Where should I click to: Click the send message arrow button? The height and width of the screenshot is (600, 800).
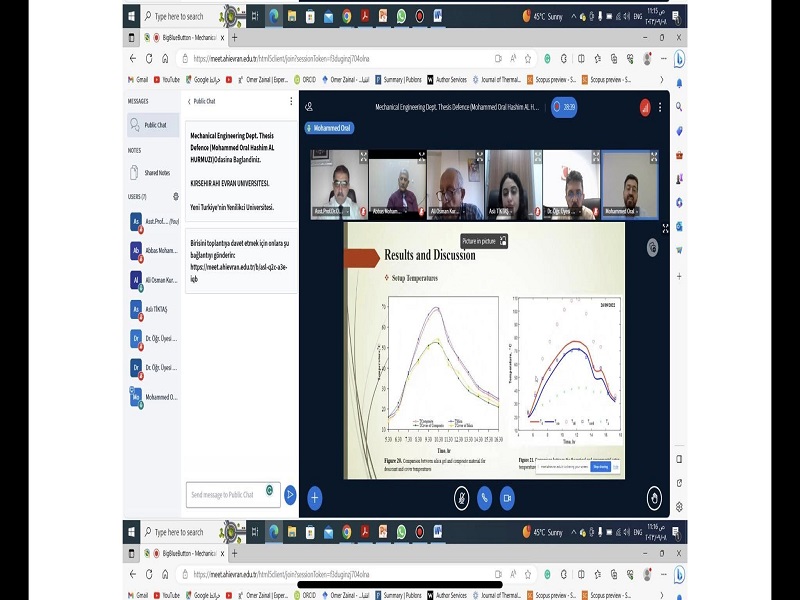tap(290, 494)
